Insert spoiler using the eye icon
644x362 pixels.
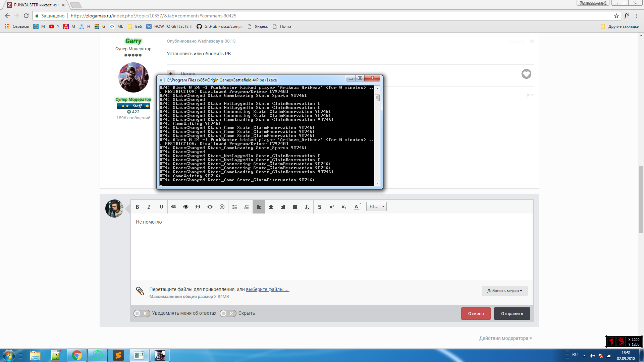pyautogui.click(x=186, y=207)
